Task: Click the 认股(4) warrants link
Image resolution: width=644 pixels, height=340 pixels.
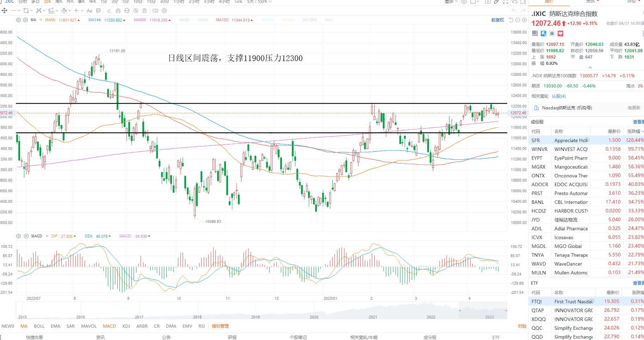Action: [x=559, y=96]
